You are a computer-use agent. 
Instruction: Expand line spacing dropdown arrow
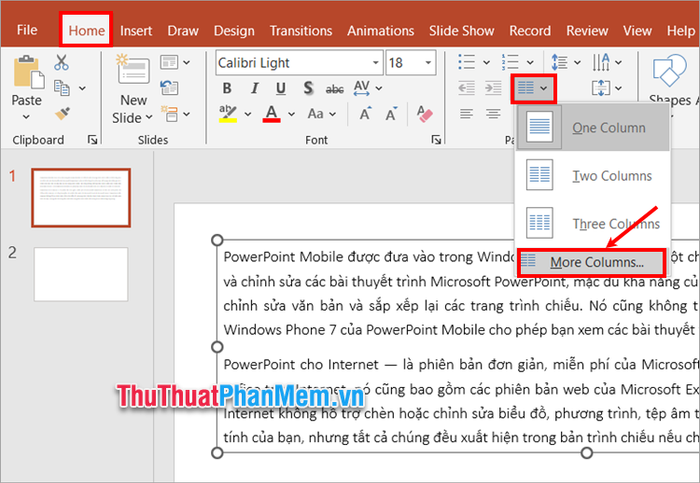(x=578, y=62)
